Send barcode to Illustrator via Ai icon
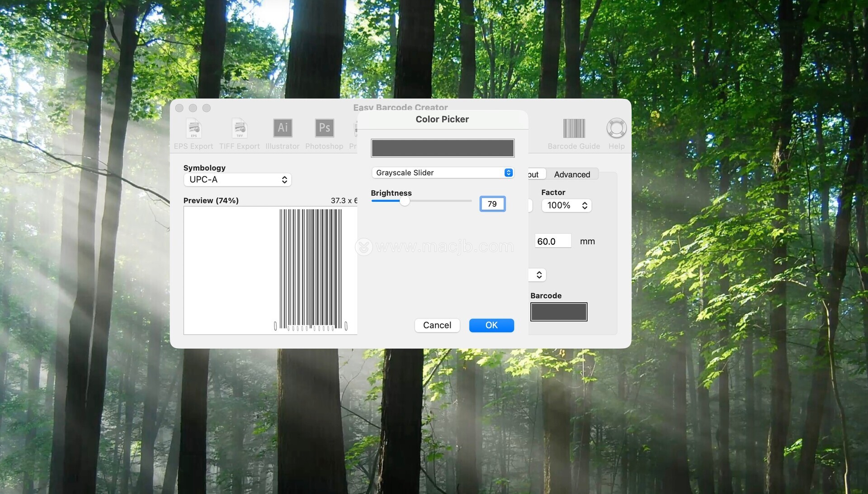Viewport: 868px width, 494px height. pos(283,128)
